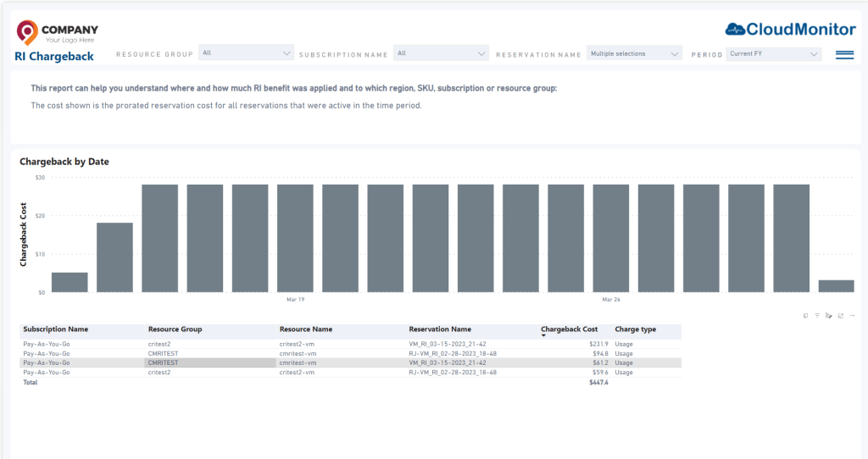Screen dimensions: 868x459
Task: Select the last short chart bar
Action: click(836, 286)
